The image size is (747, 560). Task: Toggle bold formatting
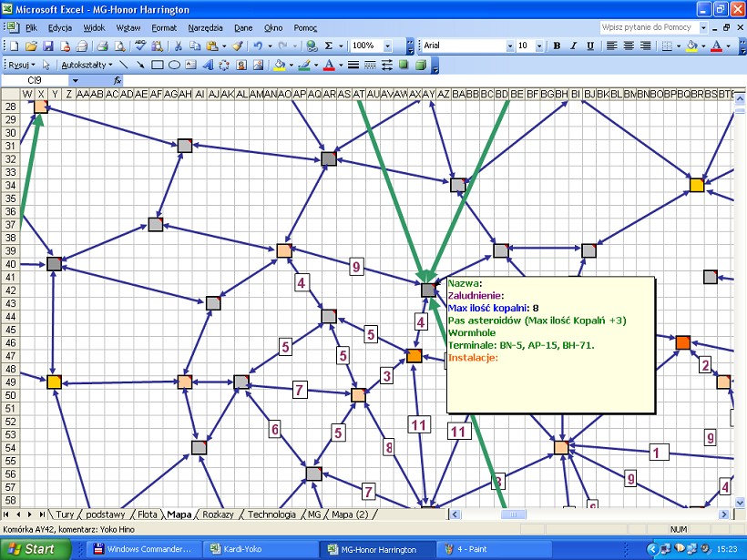click(x=557, y=46)
